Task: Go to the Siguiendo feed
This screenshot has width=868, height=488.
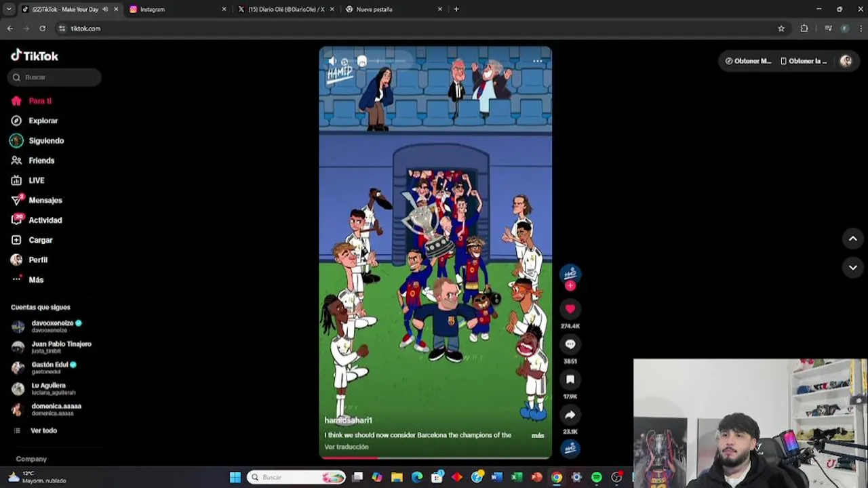Action: click(x=37, y=140)
